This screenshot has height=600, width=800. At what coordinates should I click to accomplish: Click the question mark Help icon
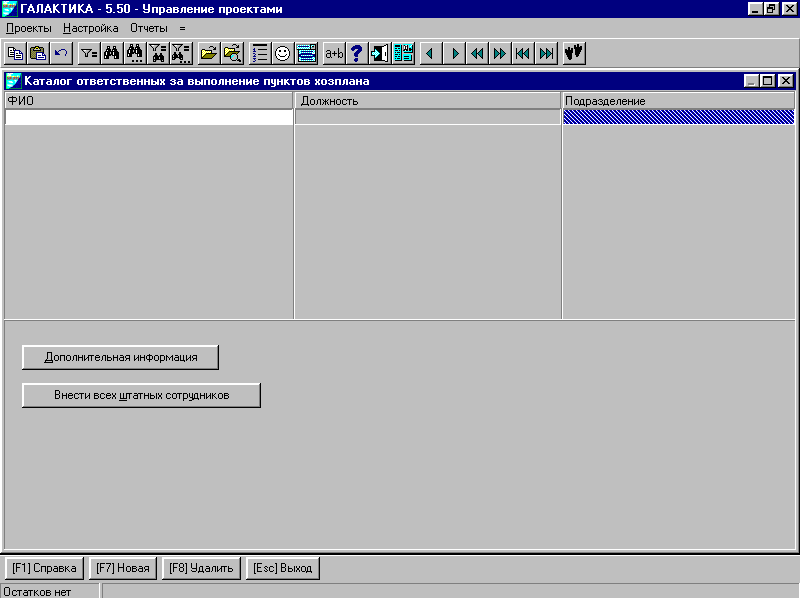pos(357,54)
